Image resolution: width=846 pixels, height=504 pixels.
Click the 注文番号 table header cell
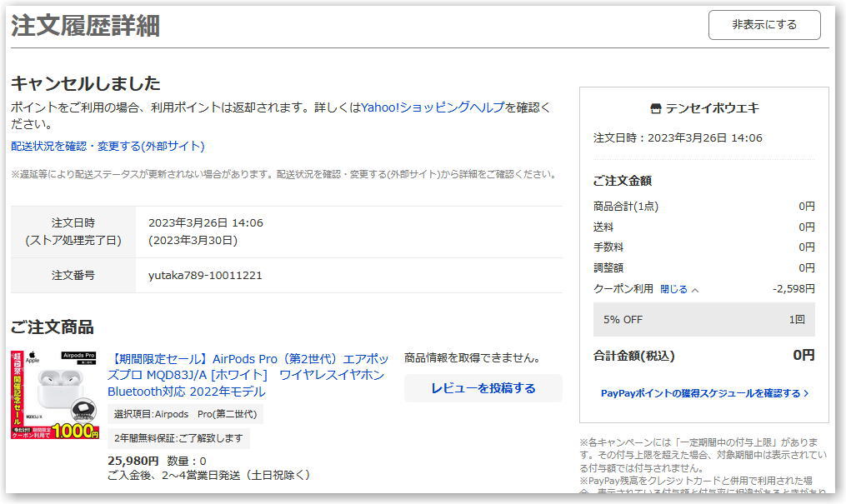click(73, 276)
